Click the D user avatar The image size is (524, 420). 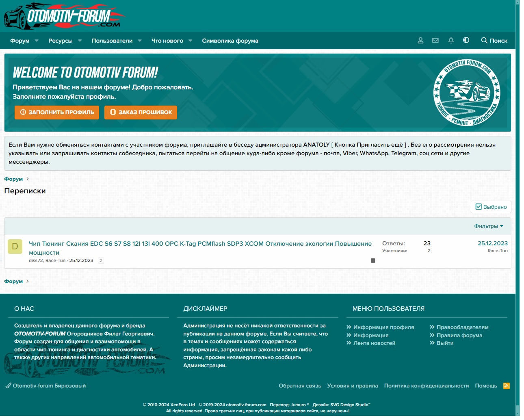[15, 247]
